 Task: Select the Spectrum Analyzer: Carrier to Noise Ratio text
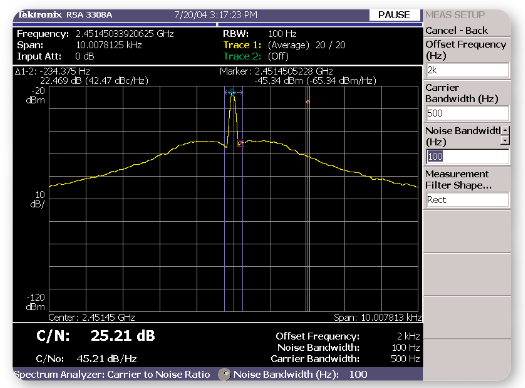[x=112, y=374]
